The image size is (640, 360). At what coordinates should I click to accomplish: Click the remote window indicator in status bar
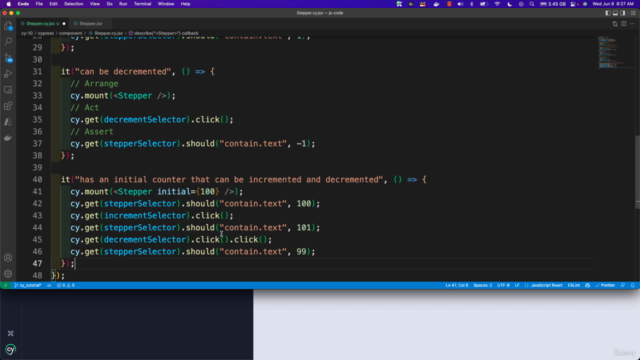6,285
